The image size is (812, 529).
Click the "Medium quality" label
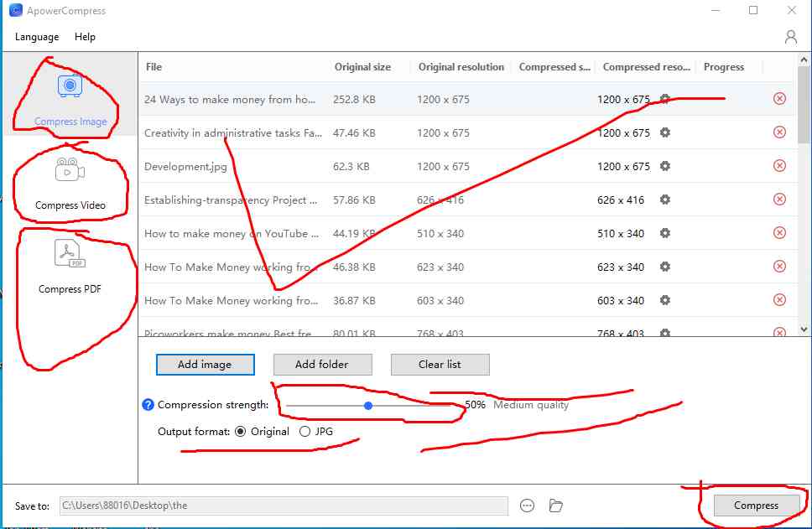[531, 405]
